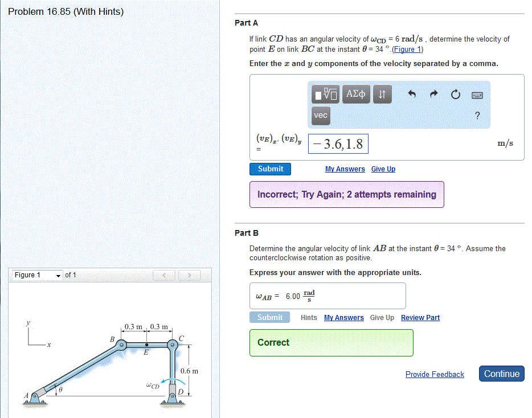This screenshot has height=418, width=532.
Task: Click the velocity components input field
Action: pos(338,144)
